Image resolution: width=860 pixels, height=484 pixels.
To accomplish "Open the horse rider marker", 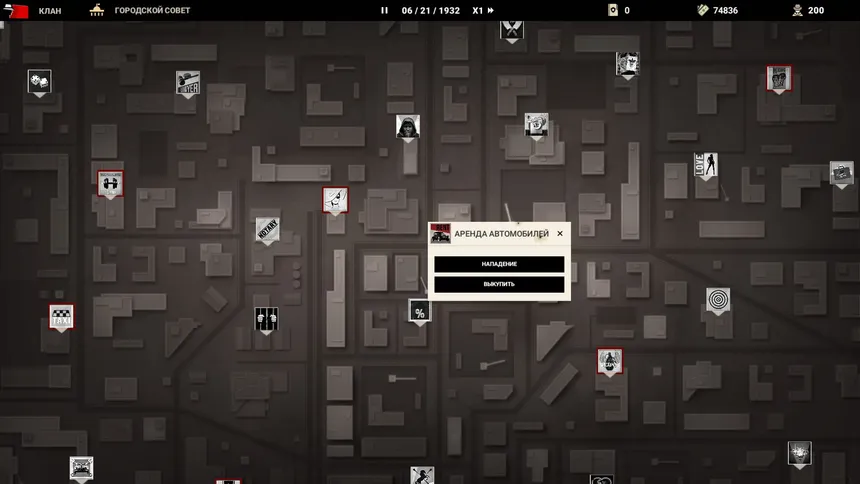I will point(422,475).
